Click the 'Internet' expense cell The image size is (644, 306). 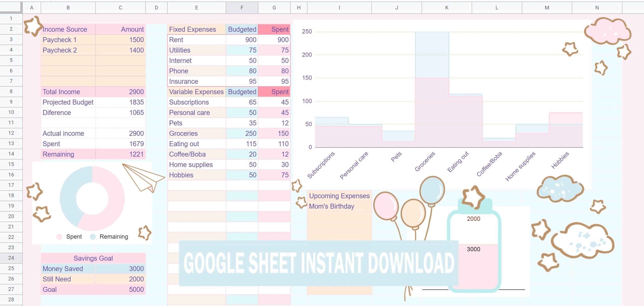point(196,61)
